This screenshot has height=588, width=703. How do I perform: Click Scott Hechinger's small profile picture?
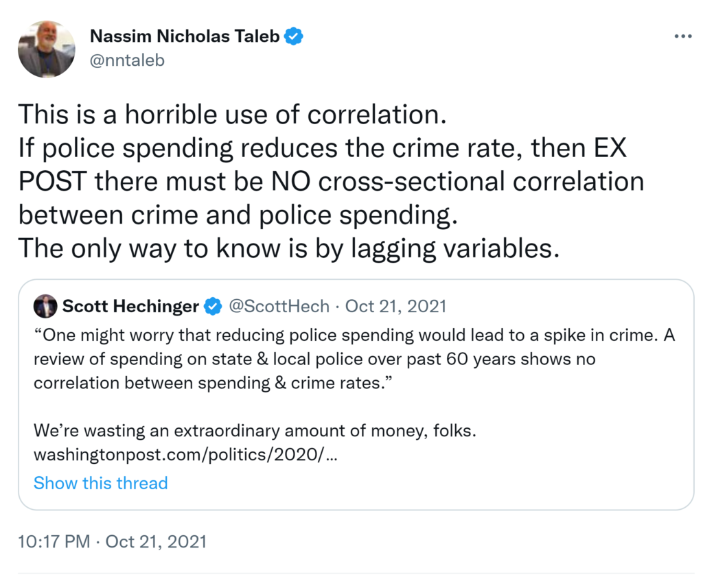point(45,306)
